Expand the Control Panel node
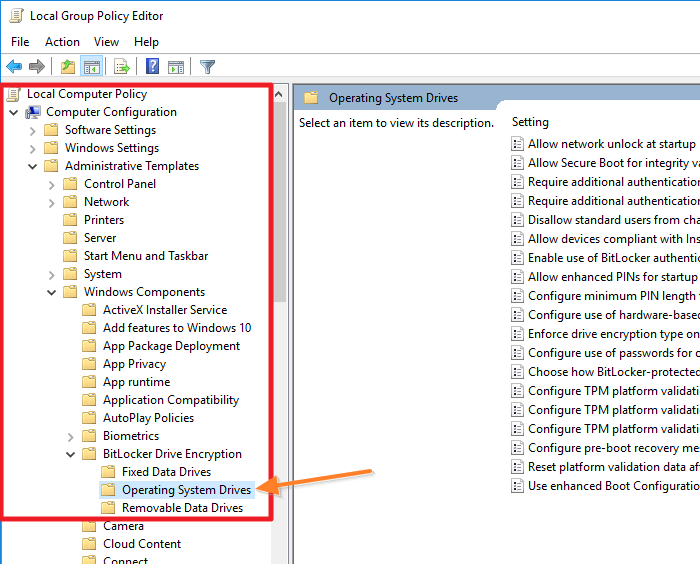The image size is (700, 564). [x=52, y=185]
